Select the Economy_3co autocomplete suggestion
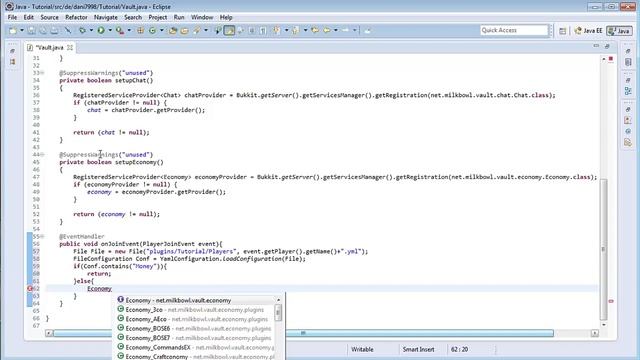This screenshot has height=360, width=640. 194,310
